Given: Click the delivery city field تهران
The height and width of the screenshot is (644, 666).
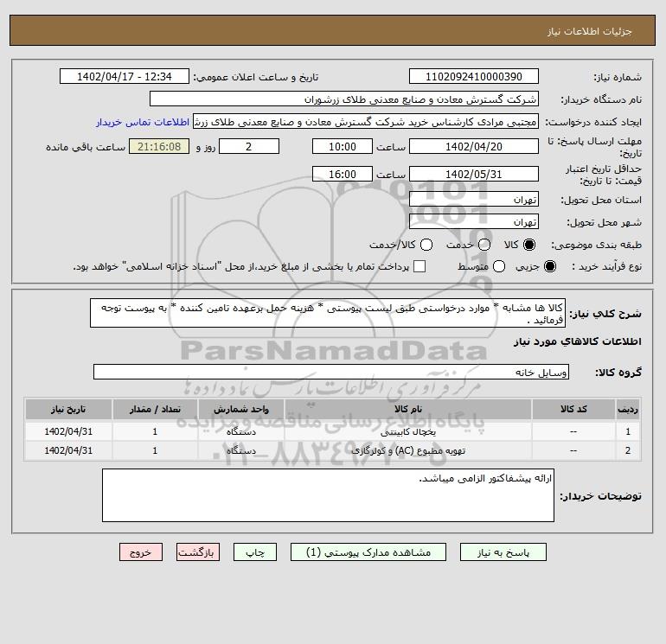Looking at the screenshot, I should click(474, 221).
